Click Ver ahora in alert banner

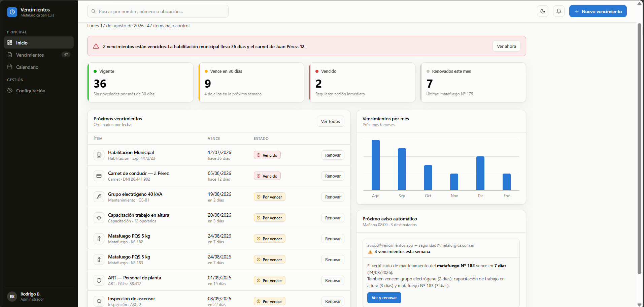tap(506, 46)
